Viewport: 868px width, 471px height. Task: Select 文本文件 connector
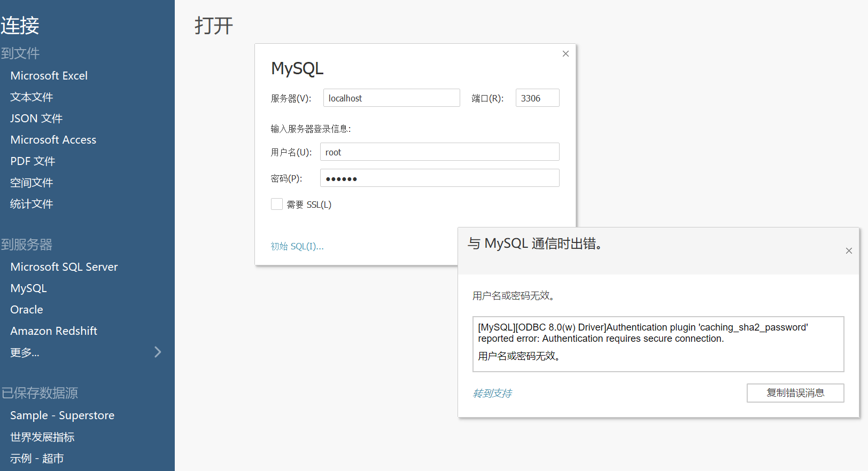(x=32, y=97)
